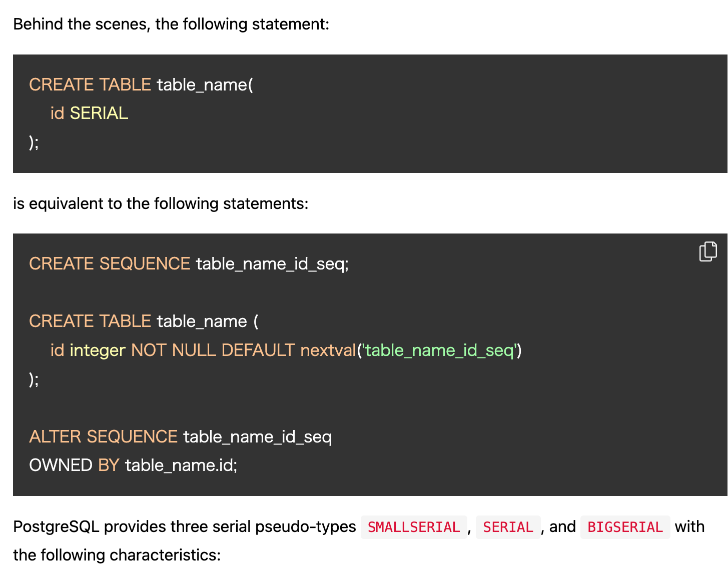Select the SERIAL inline code chip
The height and width of the screenshot is (581, 728).
click(x=507, y=526)
